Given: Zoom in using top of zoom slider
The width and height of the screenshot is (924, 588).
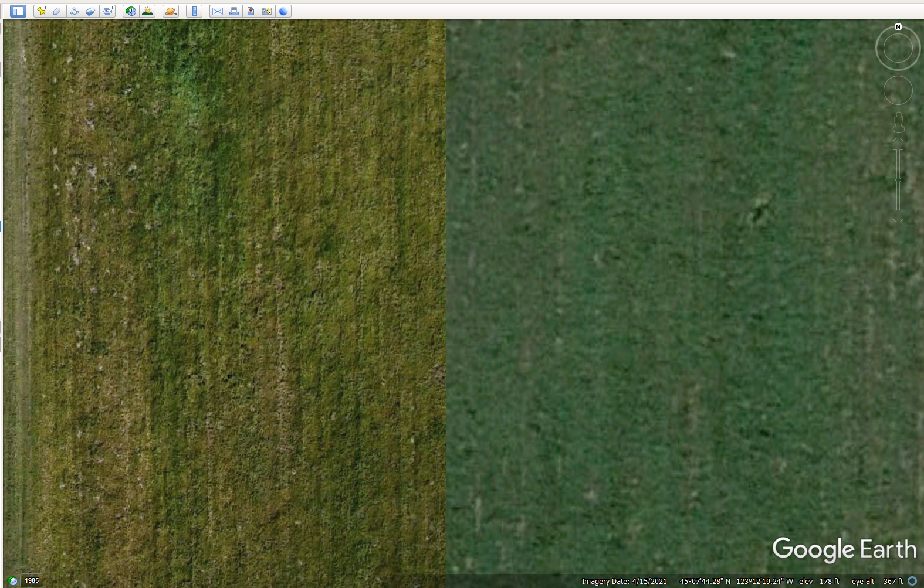Looking at the screenshot, I should 898,144.
